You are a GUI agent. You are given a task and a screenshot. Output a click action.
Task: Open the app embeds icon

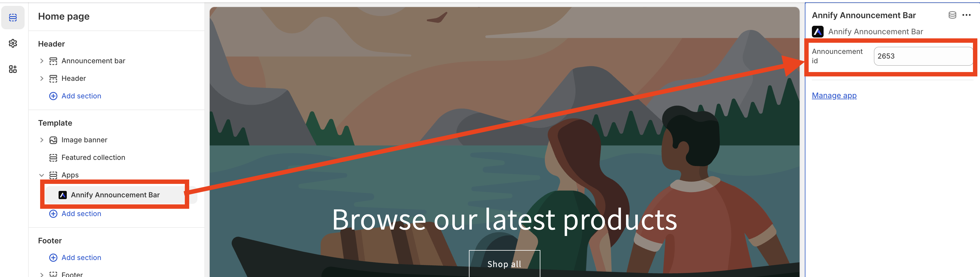[13, 69]
